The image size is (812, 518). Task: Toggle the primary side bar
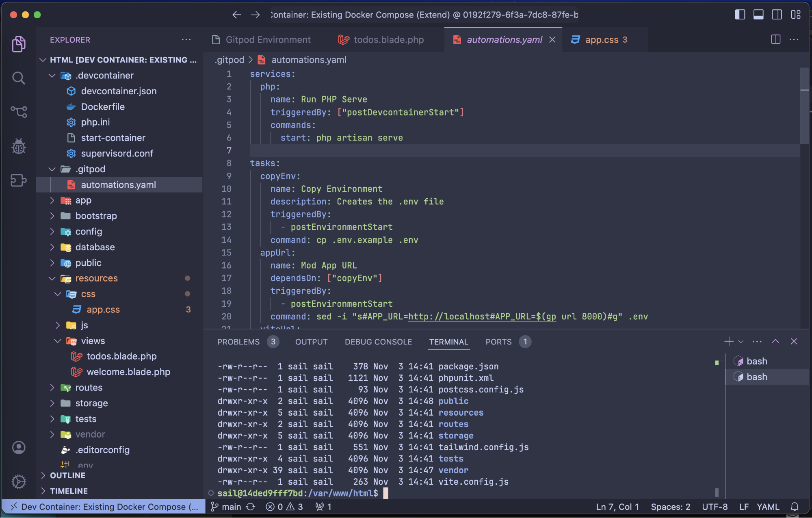[740, 15]
